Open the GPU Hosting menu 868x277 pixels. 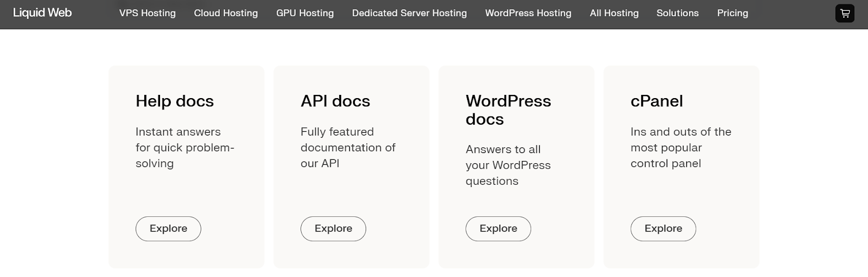tap(305, 13)
